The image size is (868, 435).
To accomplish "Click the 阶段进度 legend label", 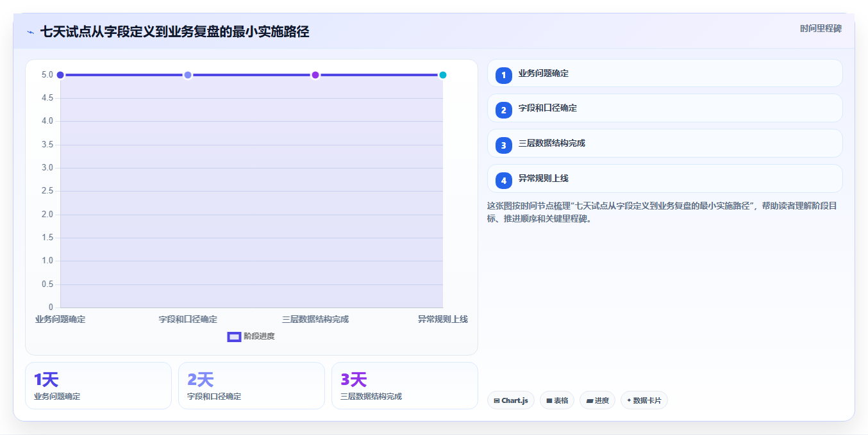I will (259, 336).
